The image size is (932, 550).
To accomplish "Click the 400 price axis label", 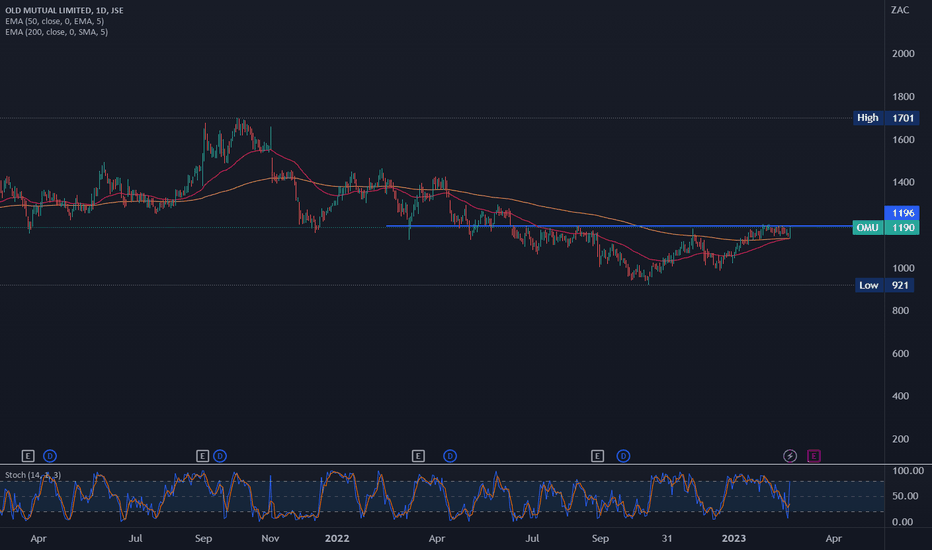I will coord(900,396).
